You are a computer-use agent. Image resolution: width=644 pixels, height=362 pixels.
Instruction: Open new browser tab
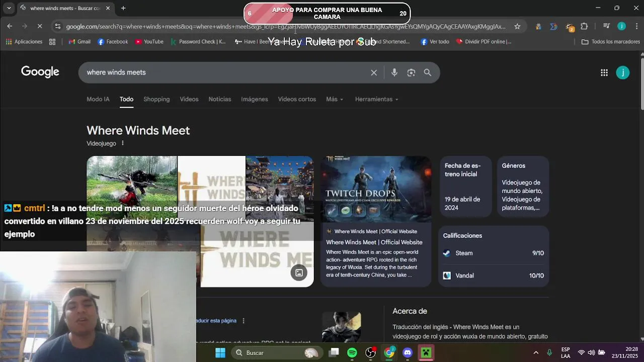(123, 8)
